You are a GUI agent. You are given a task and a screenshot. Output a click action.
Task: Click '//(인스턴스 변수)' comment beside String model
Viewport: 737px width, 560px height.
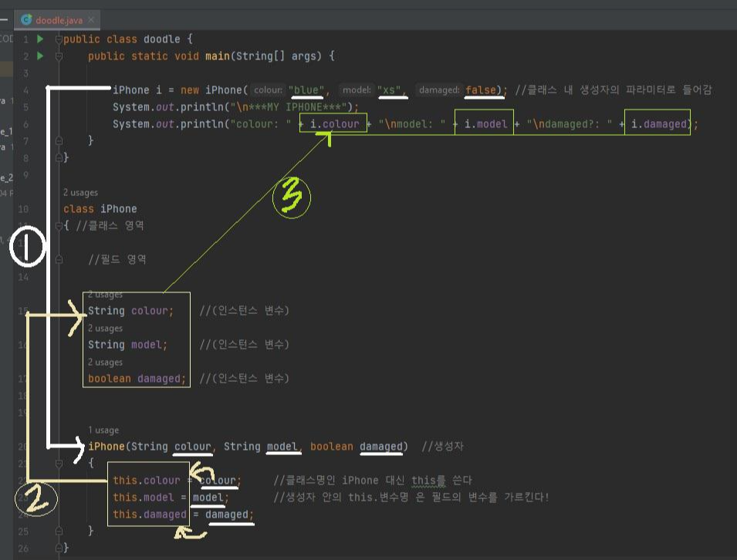[244, 344]
